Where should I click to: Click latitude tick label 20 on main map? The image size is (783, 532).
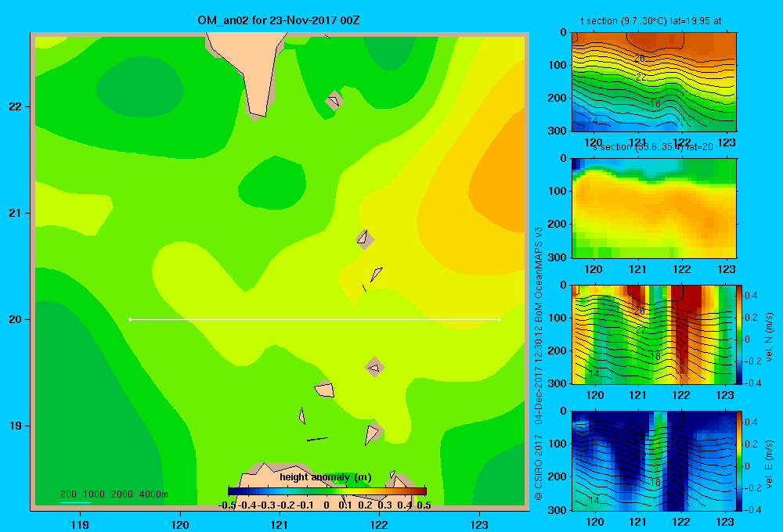tap(15, 319)
